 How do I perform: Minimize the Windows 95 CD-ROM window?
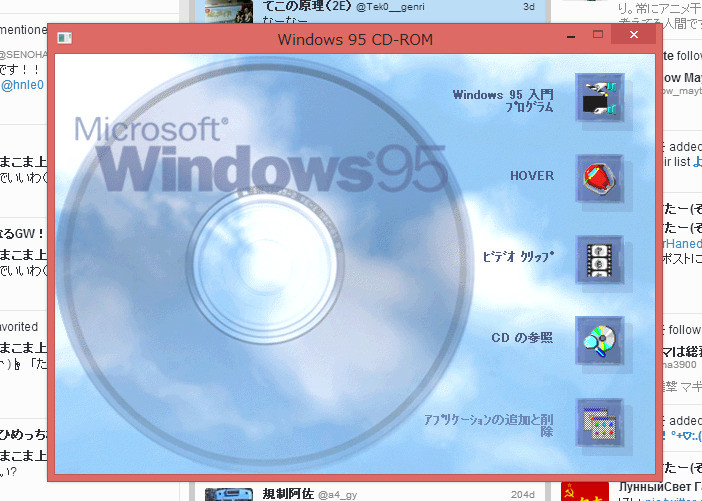point(571,35)
